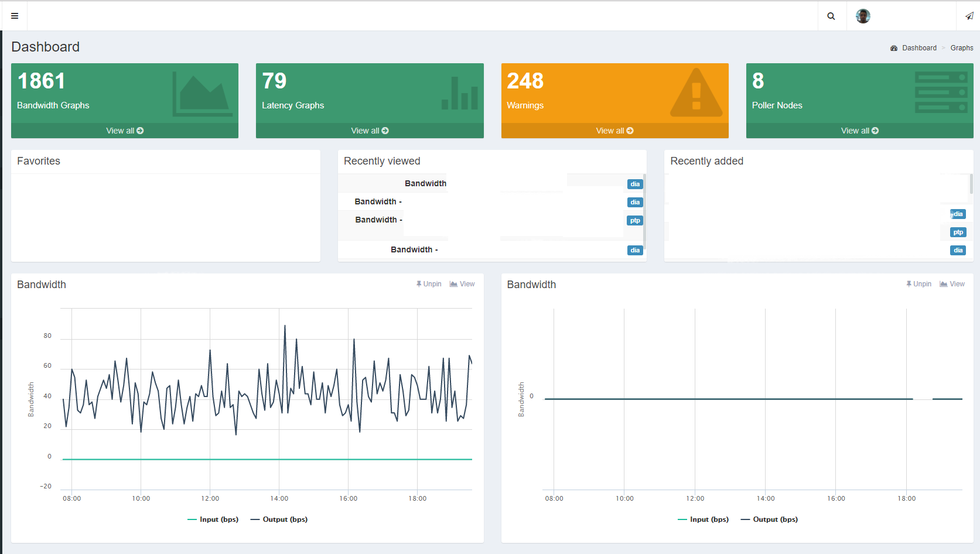
Task: Click the bar chart icon on Latency Graphs card
Action: point(460,93)
